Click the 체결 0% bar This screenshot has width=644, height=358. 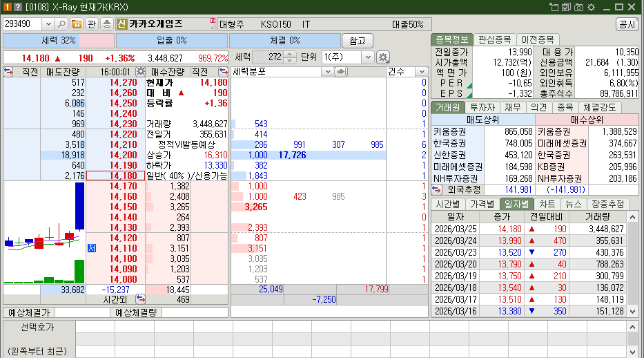click(285, 41)
